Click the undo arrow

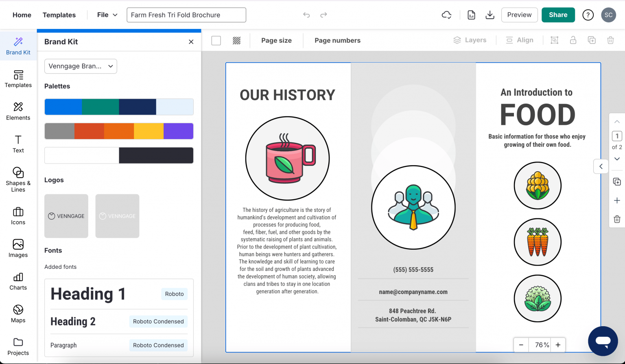click(306, 15)
